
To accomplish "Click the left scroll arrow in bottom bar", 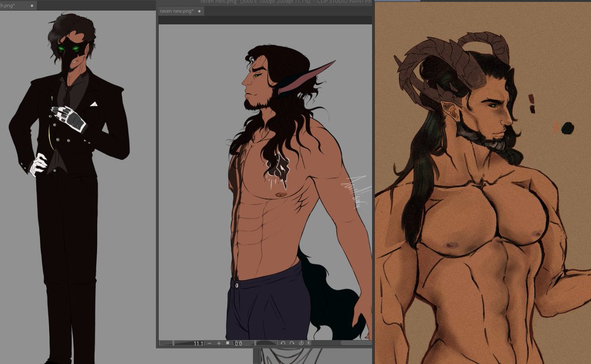I will 309,343.
